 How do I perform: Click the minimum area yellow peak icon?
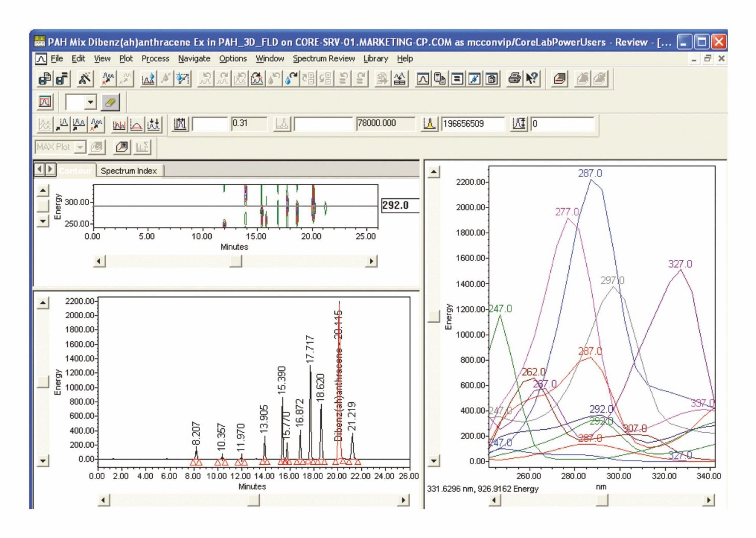coord(429,124)
